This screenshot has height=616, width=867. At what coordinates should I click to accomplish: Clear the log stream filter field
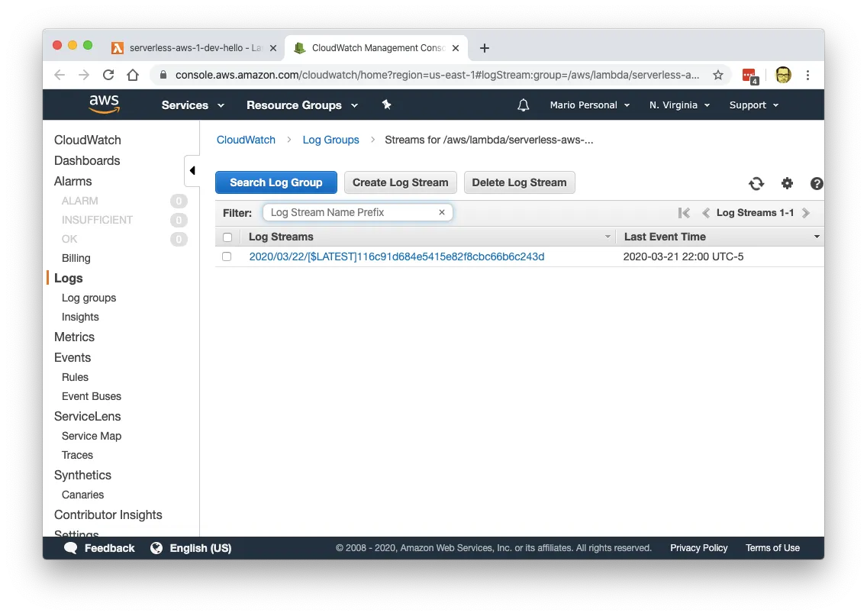coord(442,212)
